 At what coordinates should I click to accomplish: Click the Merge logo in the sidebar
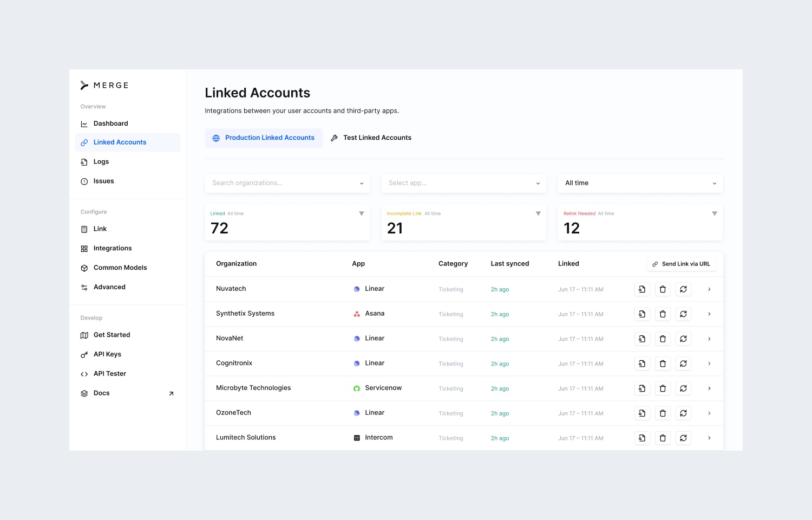[104, 85]
